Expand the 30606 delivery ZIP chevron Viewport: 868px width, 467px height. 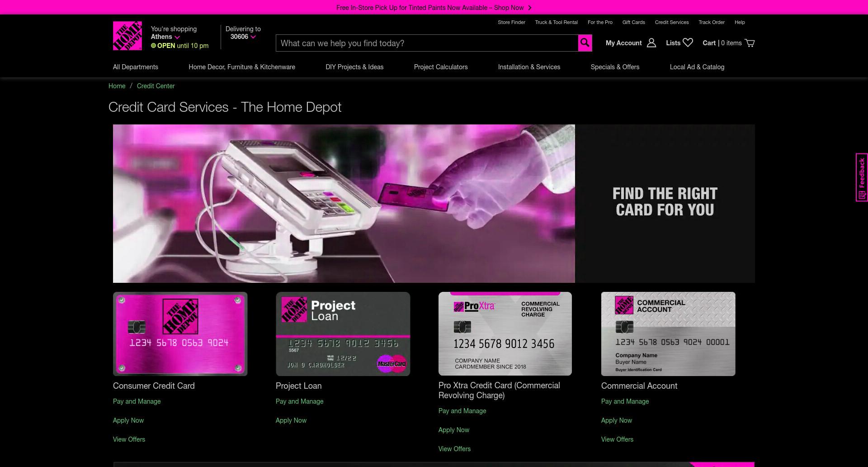click(253, 37)
